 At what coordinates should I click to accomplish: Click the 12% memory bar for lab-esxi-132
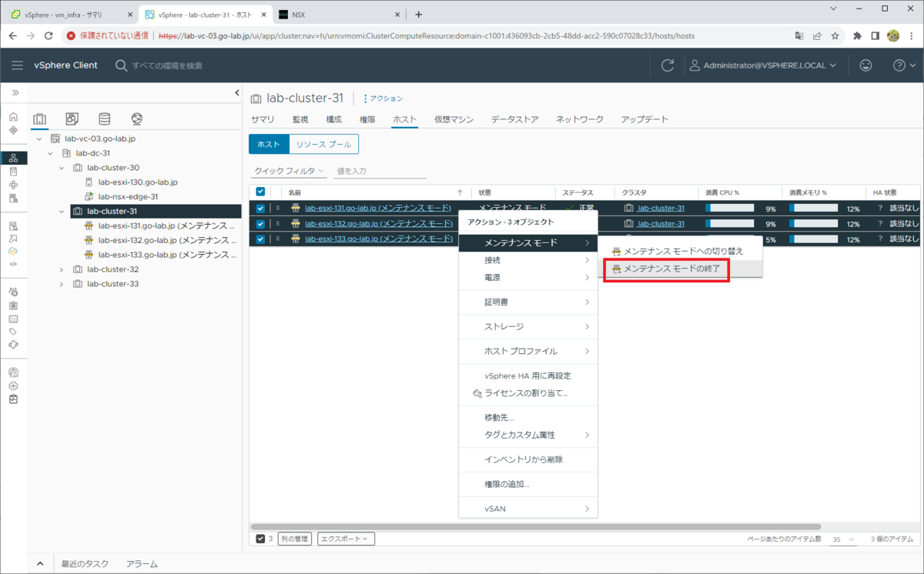point(814,224)
